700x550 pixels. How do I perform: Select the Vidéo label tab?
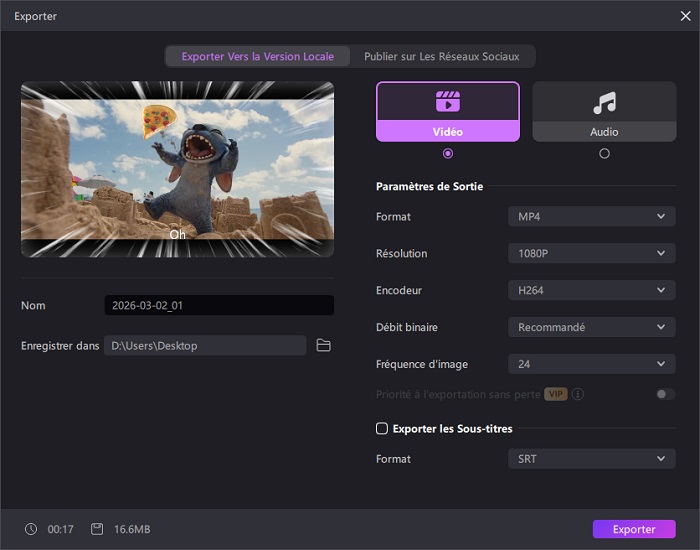click(448, 132)
